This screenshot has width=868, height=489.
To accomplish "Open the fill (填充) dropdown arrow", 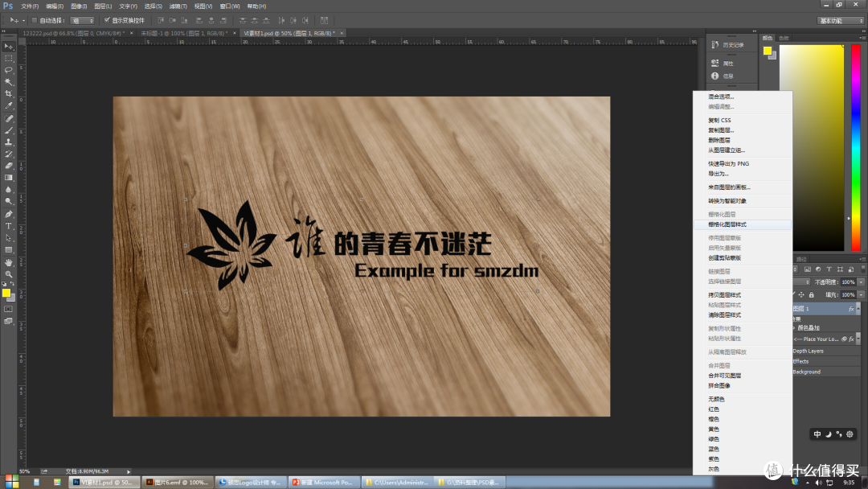I will (x=862, y=294).
